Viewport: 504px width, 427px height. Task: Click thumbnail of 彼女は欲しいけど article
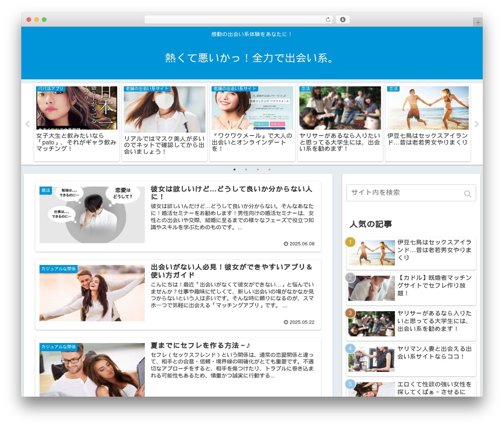tap(92, 215)
